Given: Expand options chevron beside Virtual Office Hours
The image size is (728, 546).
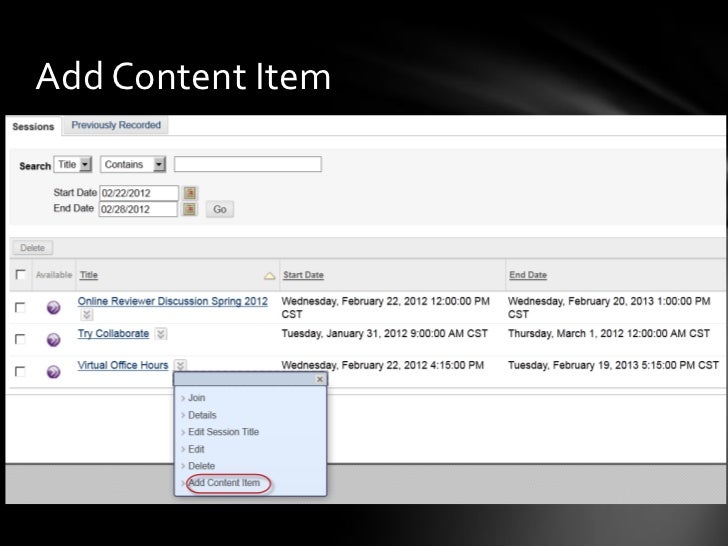Looking at the screenshot, I should (180, 365).
